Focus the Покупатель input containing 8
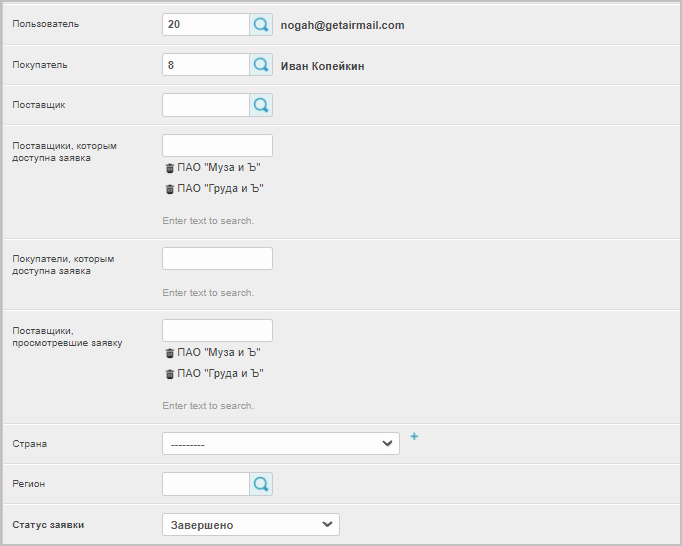The width and height of the screenshot is (682, 546). coord(205,65)
